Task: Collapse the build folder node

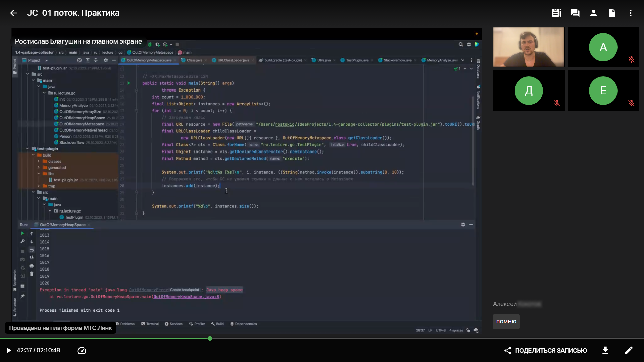Action: (x=33, y=155)
